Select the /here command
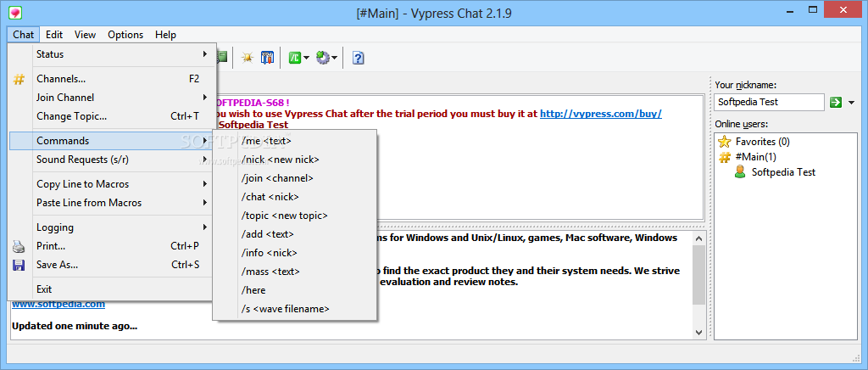 click(295, 290)
